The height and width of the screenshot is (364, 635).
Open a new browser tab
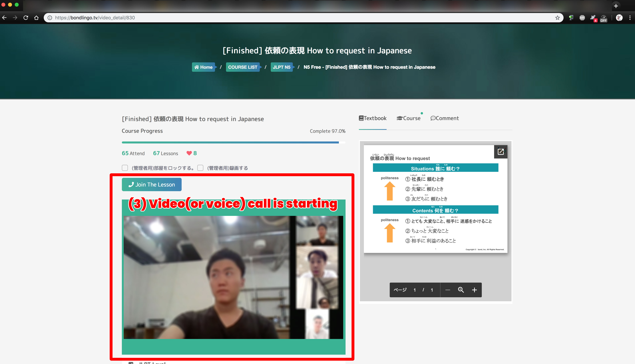tap(616, 6)
